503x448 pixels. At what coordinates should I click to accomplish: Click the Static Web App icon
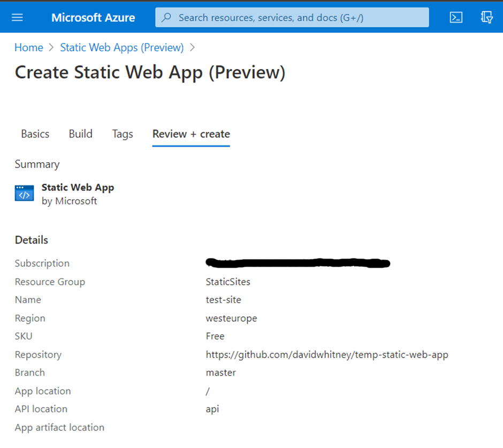click(x=25, y=193)
